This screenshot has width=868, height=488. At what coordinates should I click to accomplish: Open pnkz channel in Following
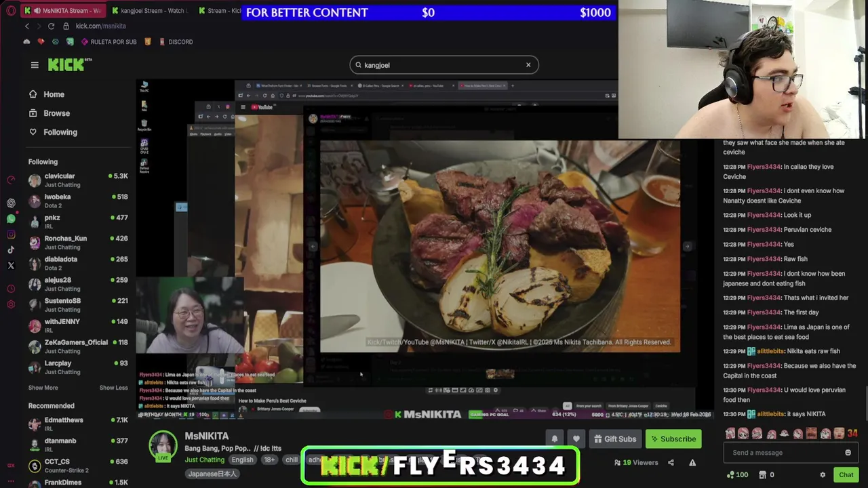pyautogui.click(x=78, y=222)
